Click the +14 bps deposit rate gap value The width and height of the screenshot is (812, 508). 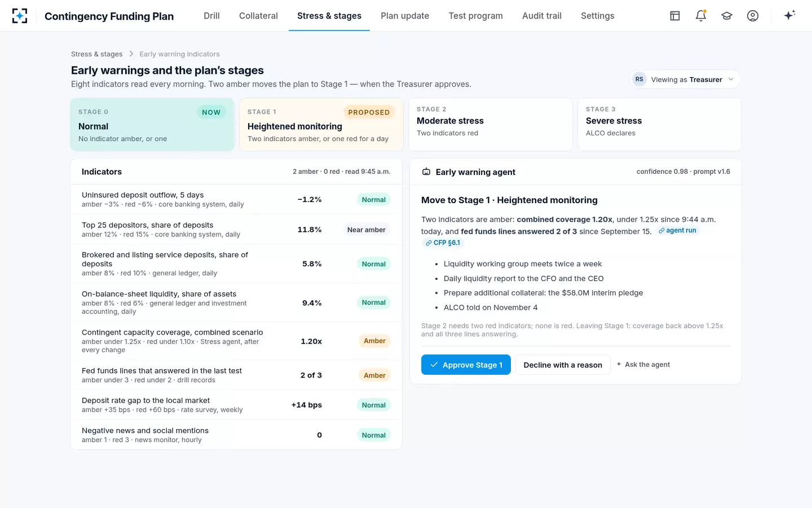click(307, 405)
